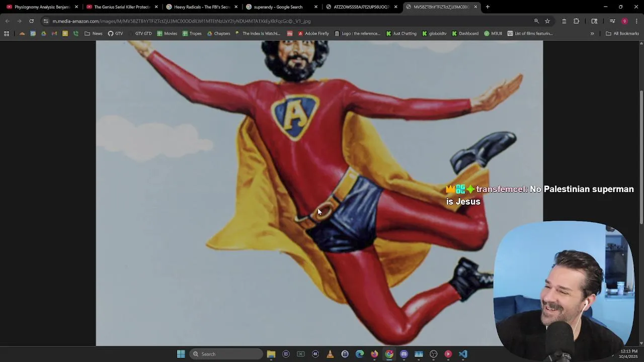
Task: Click the vertical page scrollbar
Action: (x=641, y=157)
